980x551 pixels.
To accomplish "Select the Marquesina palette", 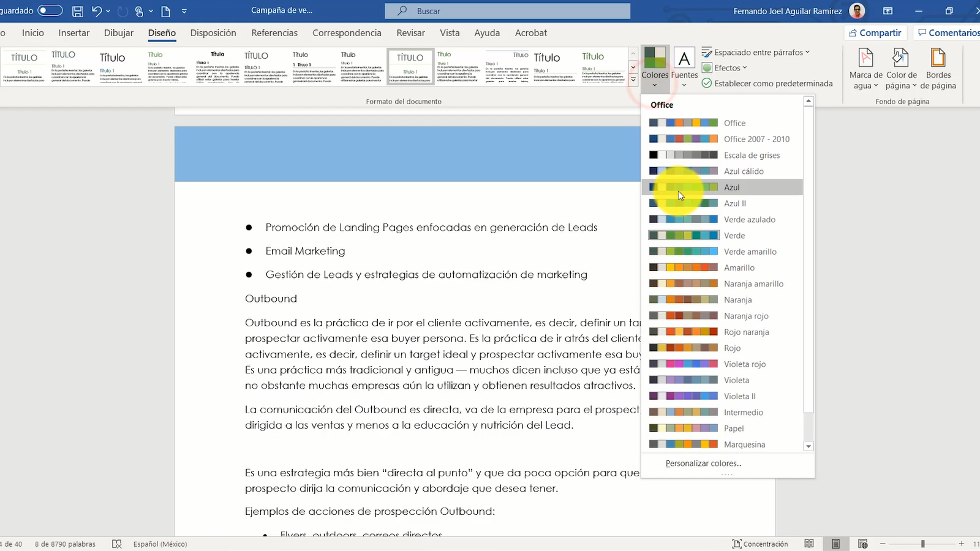I will pos(723,444).
